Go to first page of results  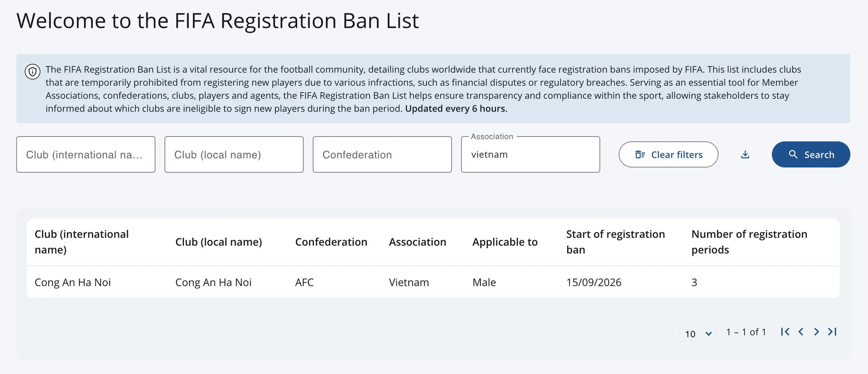(785, 332)
